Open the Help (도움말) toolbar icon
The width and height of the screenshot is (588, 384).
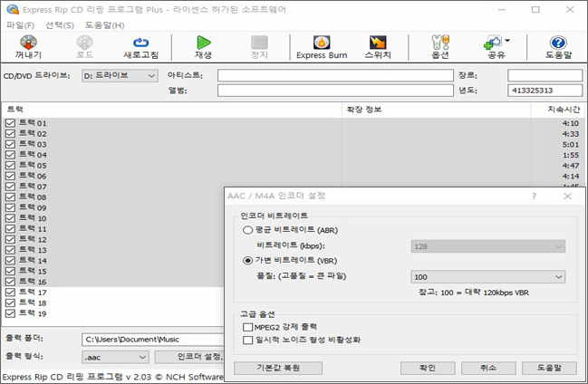point(558,43)
